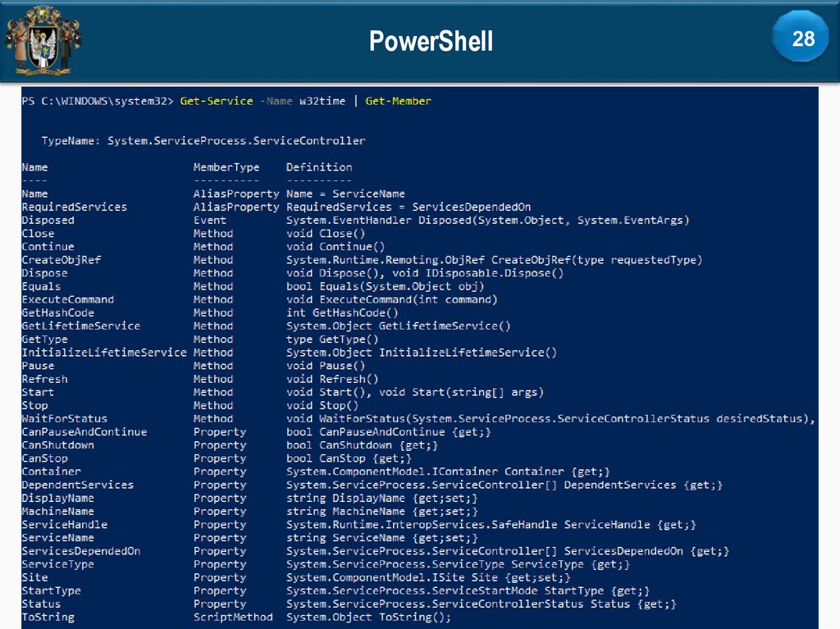Click the System.EventHandler Disposed definition
This screenshot has height=629, width=840.
[x=488, y=221]
